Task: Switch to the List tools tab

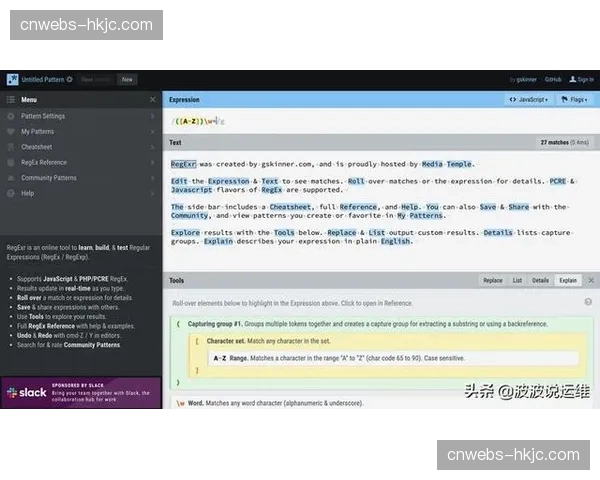Action: (x=518, y=281)
